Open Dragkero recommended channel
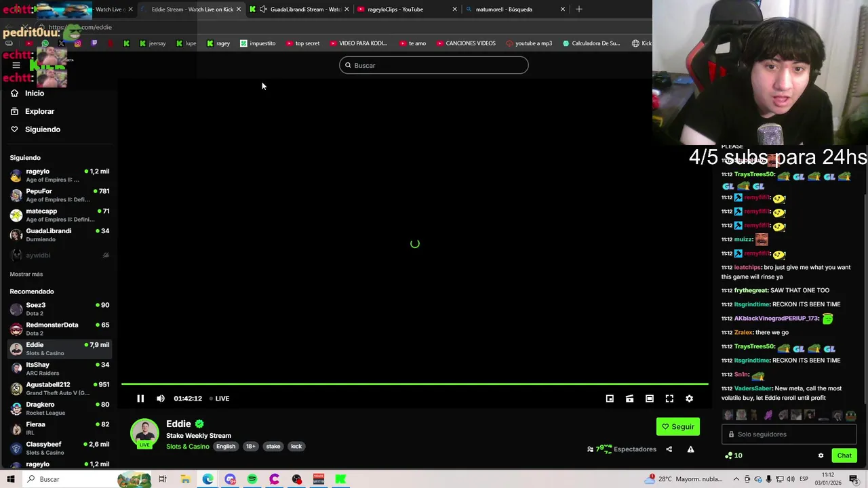Viewport: 868px width, 488px height. 60,408
